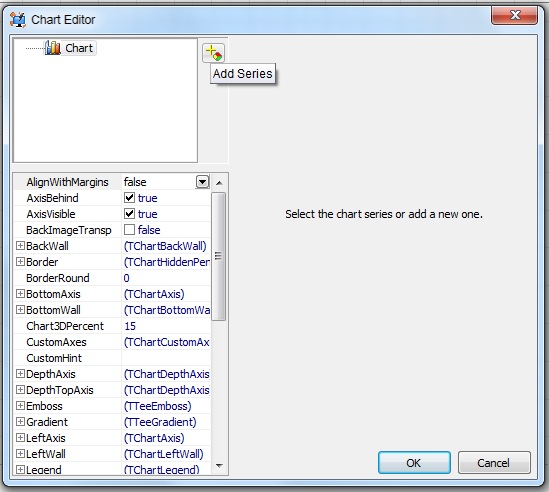Click the (TChartBottomWa value
Viewport: 549px width, 492px height.
pos(167,310)
